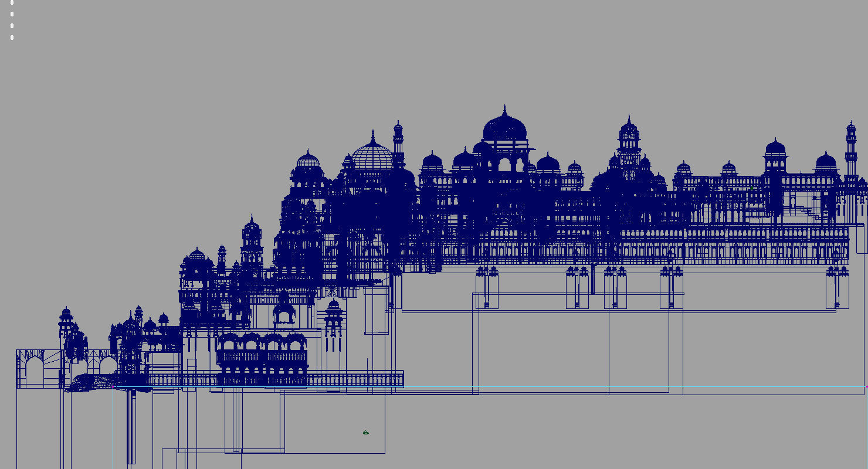868x469 pixels.
Task: Select the green camera icon in viewport
Action: pos(365,433)
